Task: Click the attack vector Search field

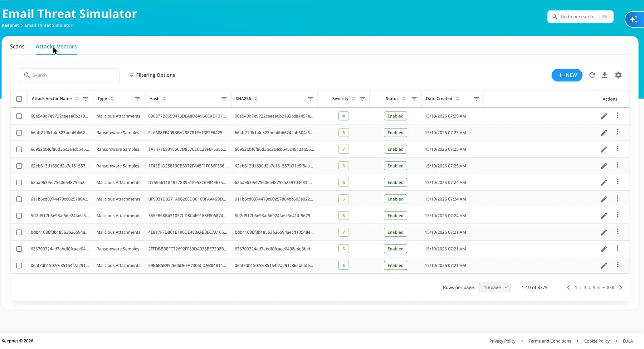Action: point(69,75)
